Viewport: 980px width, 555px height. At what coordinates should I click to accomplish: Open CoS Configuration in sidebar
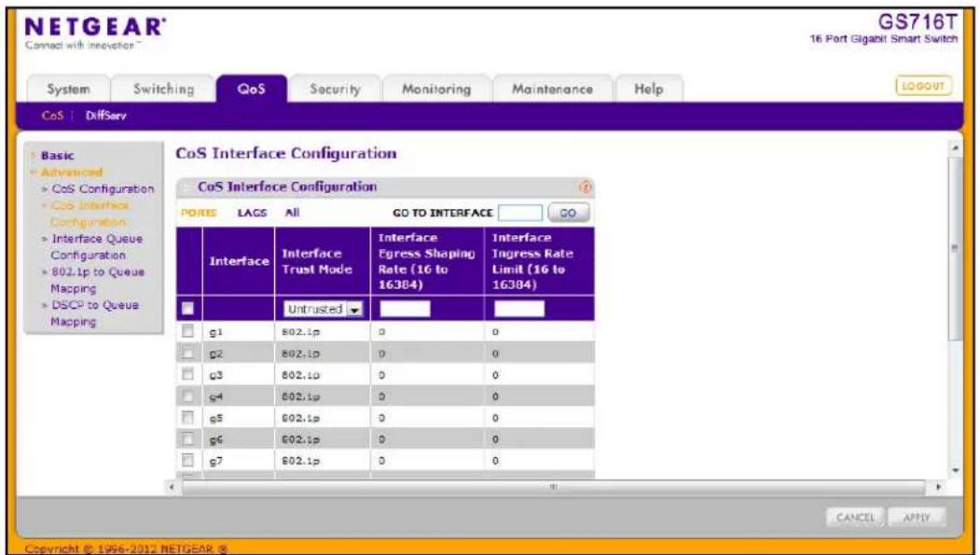coord(102,188)
